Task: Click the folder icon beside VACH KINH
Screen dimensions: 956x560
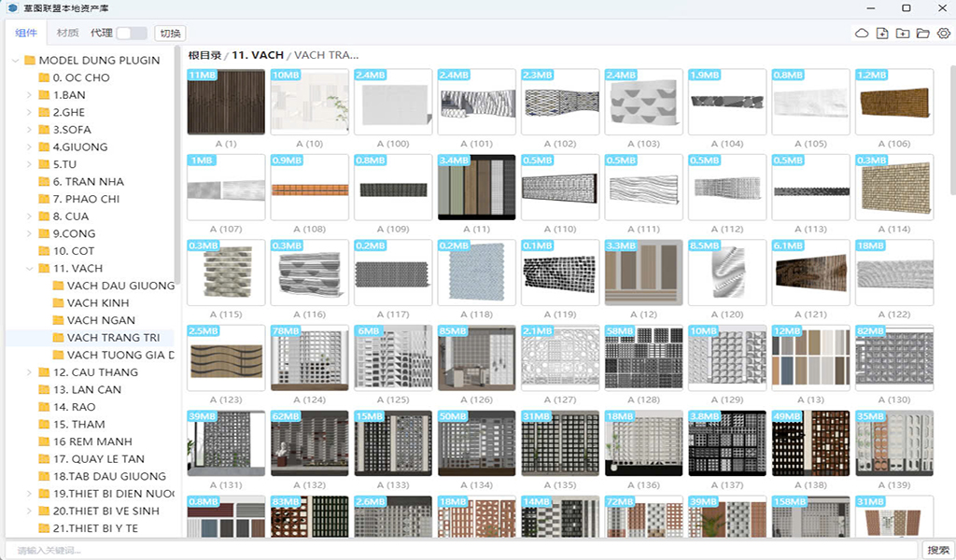Action: coord(58,303)
